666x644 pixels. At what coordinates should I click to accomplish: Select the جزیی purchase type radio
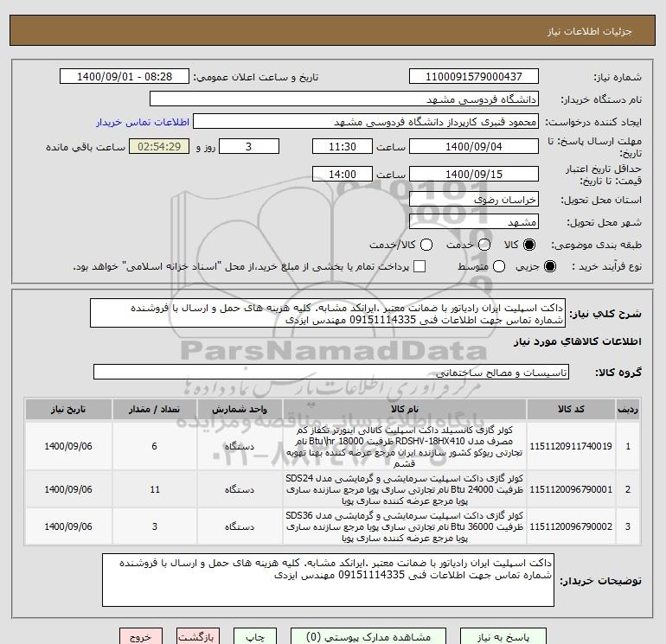tap(549, 266)
